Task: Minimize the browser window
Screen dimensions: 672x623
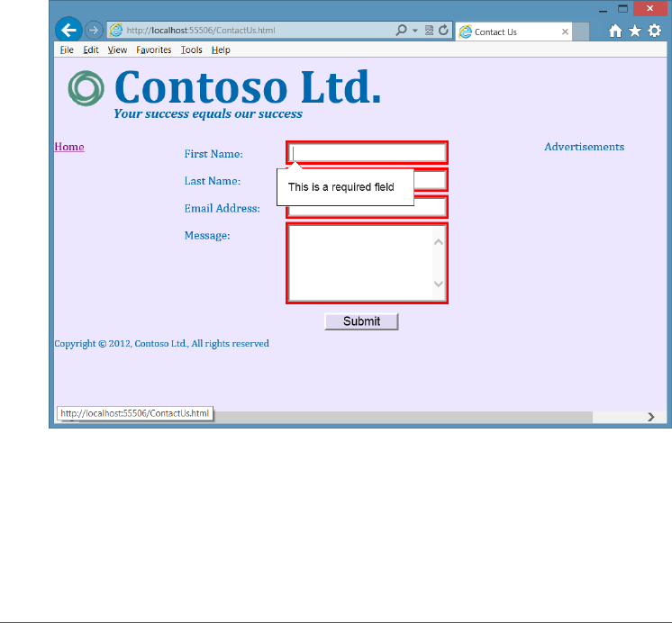Action: [x=603, y=9]
